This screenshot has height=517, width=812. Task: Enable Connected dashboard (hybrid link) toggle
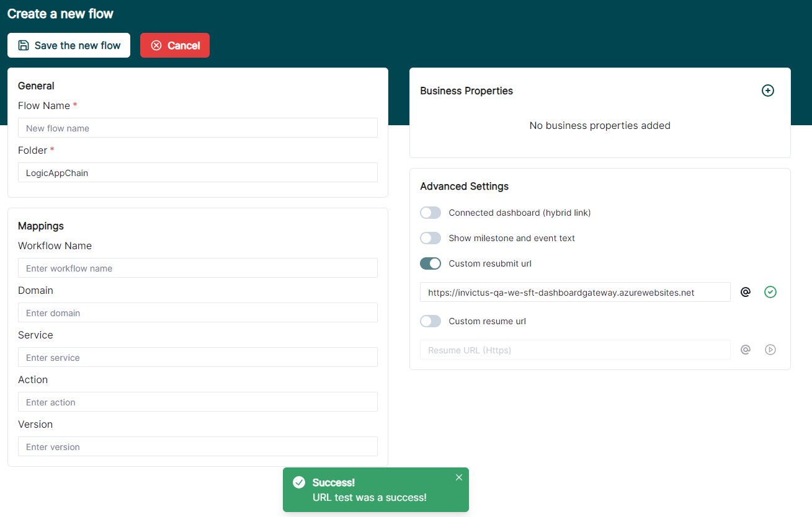point(431,213)
